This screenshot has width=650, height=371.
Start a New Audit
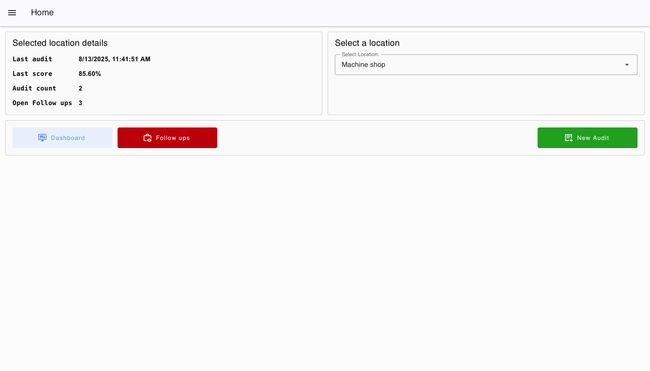(x=587, y=138)
